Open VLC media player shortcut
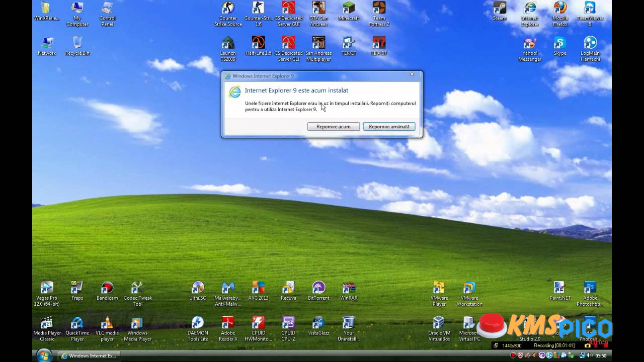The width and height of the screenshot is (644, 362). click(x=107, y=329)
